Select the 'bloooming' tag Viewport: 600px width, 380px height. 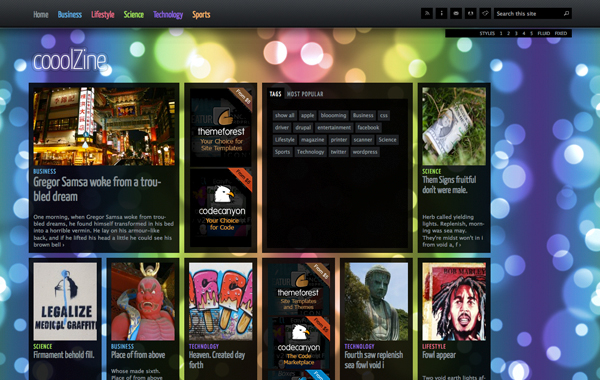333,115
